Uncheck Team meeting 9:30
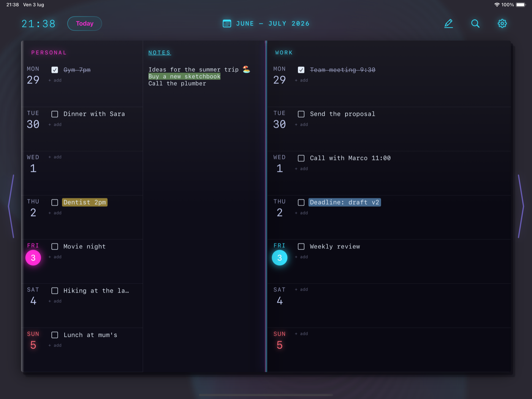Image resolution: width=532 pixels, height=399 pixels. 301,70
